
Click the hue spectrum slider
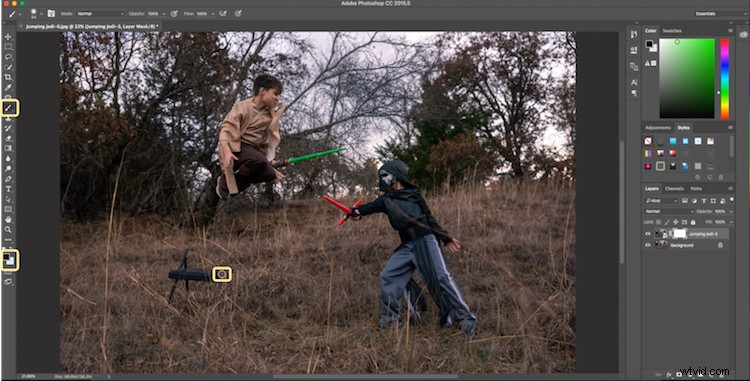click(x=725, y=79)
